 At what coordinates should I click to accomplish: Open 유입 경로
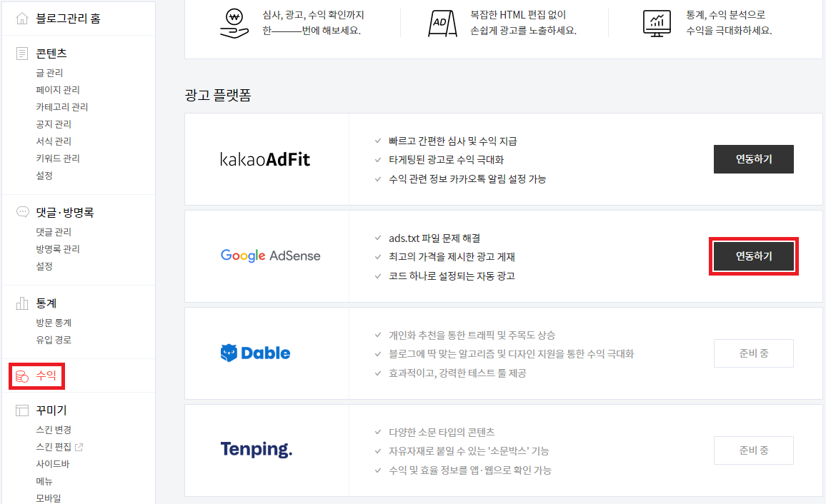[x=54, y=340]
